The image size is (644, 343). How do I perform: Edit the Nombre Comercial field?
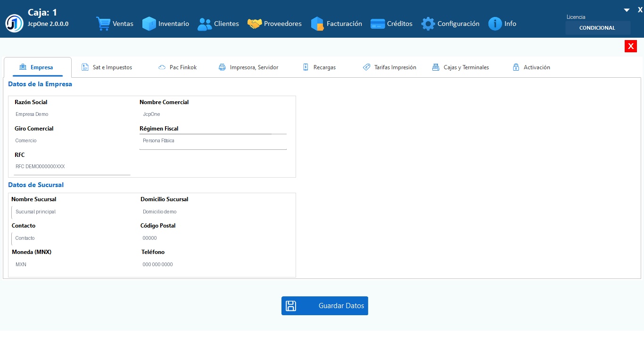coord(213,114)
